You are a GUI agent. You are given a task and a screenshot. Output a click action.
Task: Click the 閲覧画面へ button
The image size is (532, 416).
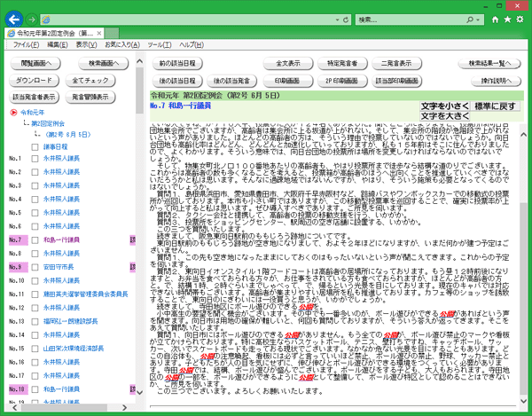[x=35, y=63]
